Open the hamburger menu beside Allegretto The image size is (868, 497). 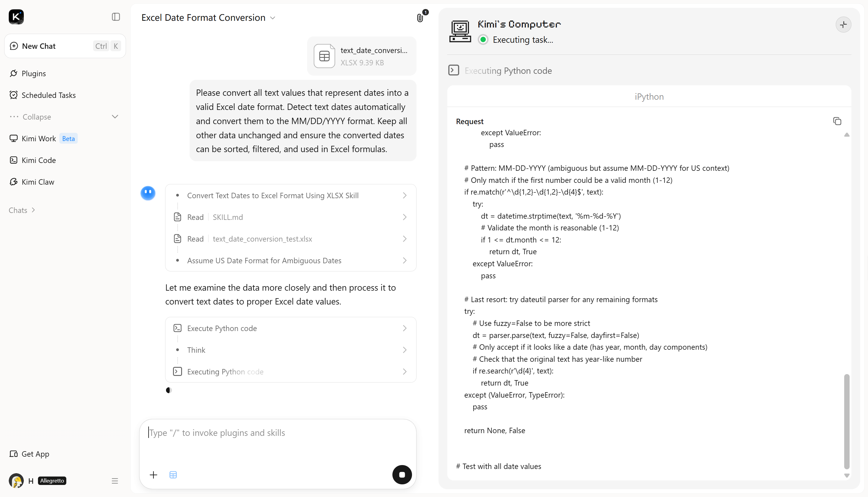(115, 481)
